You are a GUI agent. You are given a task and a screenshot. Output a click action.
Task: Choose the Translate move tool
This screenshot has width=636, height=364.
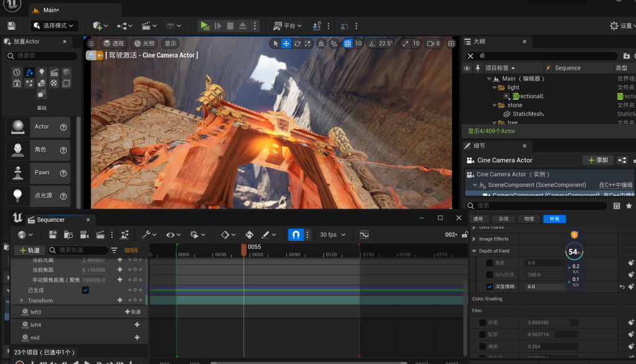(x=286, y=43)
